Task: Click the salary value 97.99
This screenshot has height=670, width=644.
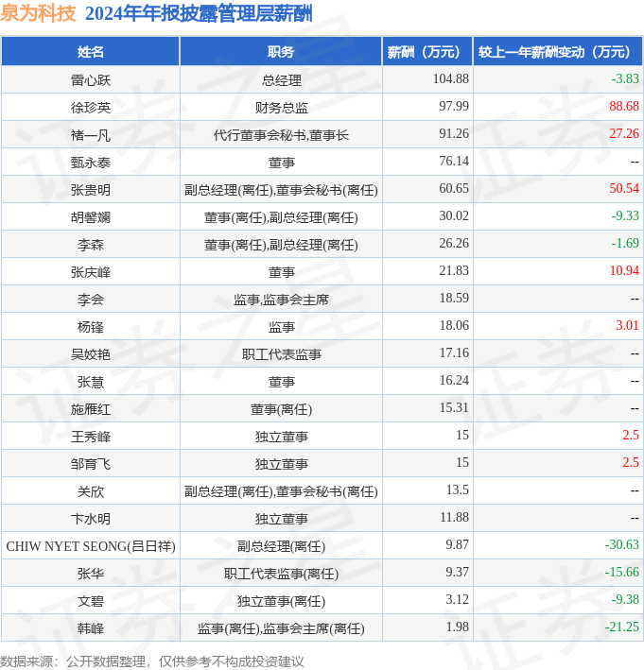Action: 454,106
